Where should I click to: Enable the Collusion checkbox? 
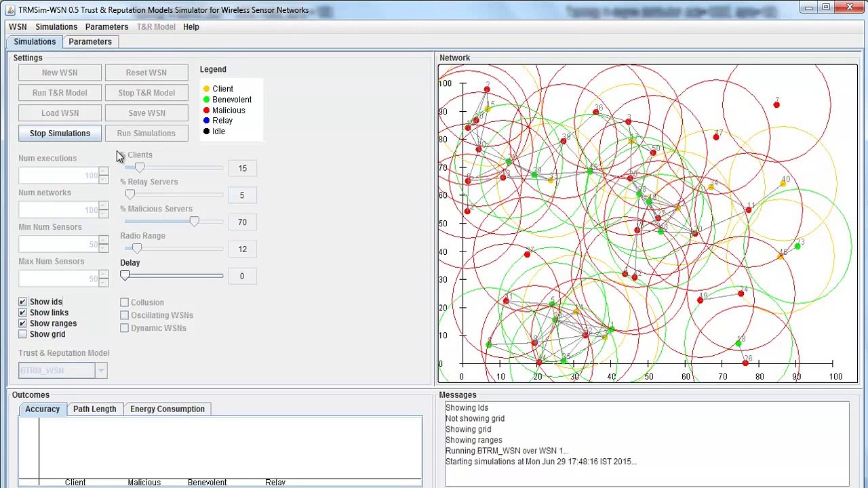tap(124, 302)
